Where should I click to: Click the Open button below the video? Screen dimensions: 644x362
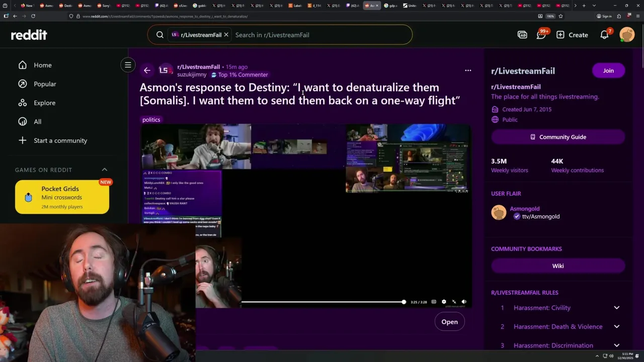[x=449, y=322]
